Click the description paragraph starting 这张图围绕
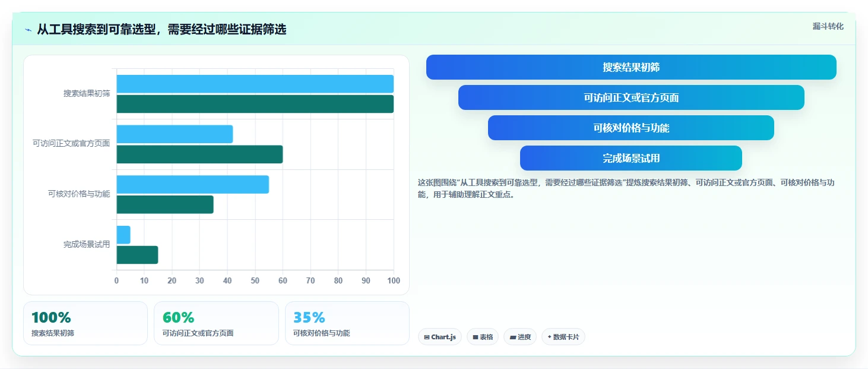This screenshot has width=868, height=369. tap(626, 188)
